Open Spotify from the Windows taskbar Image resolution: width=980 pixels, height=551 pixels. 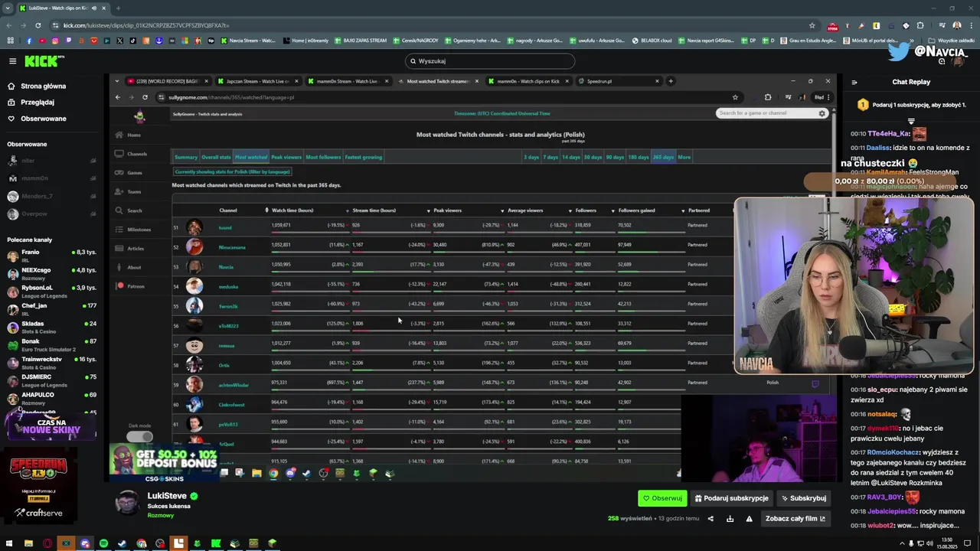pyautogui.click(x=103, y=543)
